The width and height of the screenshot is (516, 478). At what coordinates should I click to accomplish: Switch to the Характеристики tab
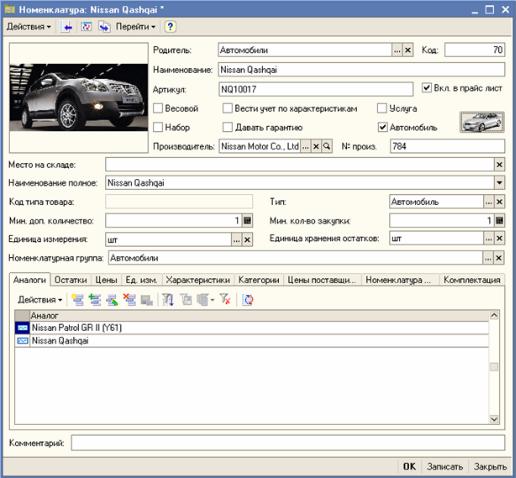[198, 280]
